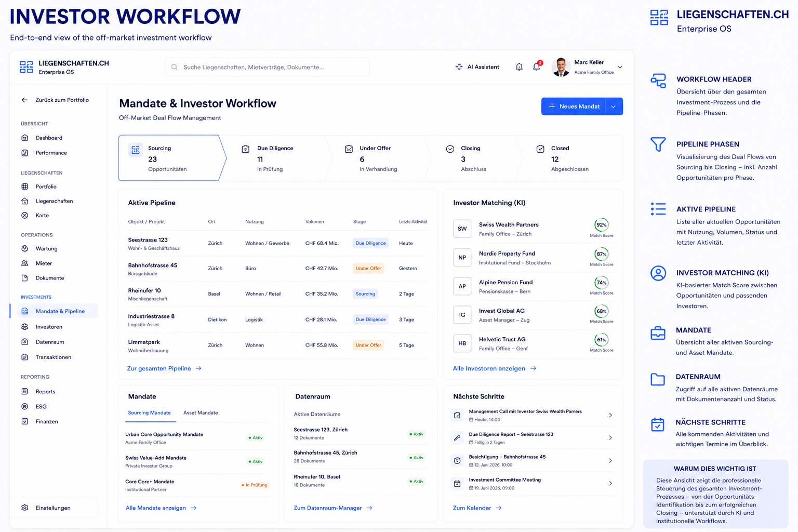Click the Sourcing badge on Rheinufer 10
The width and height of the screenshot is (798, 532).
coord(365,294)
